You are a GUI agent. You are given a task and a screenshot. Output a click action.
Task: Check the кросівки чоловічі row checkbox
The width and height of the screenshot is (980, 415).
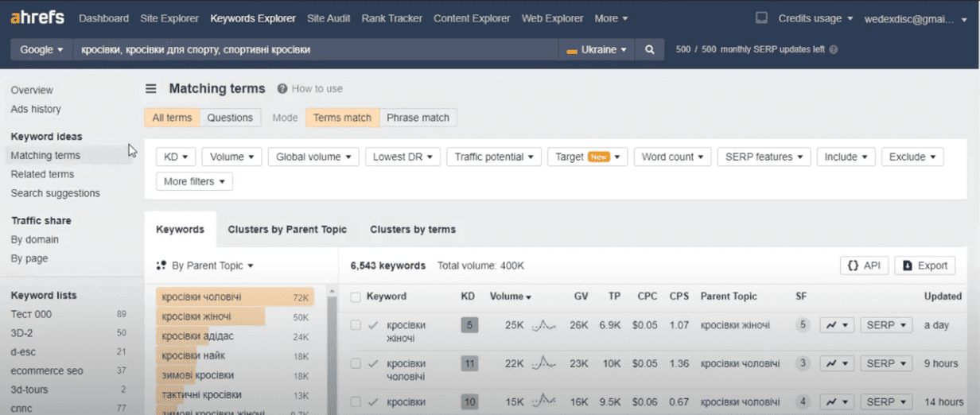click(x=356, y=363)
